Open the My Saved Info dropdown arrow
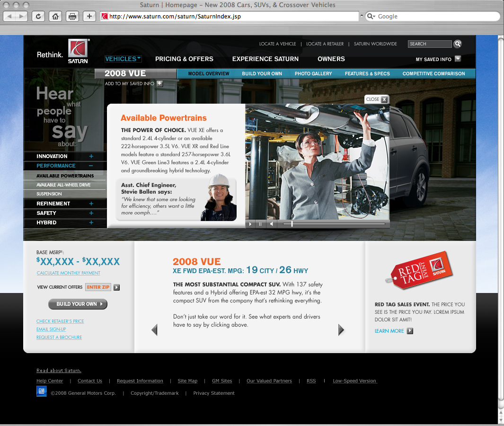This screenshot has width=504, height=426. (458, 59)
